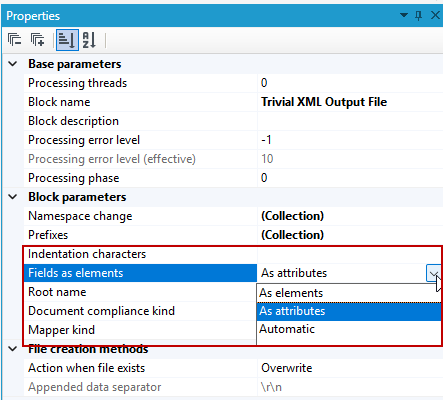Select the Block description property label
Image resolution: width=443 pixels, height=400 pixels.
pyautogui.click(x=73, y=121)
